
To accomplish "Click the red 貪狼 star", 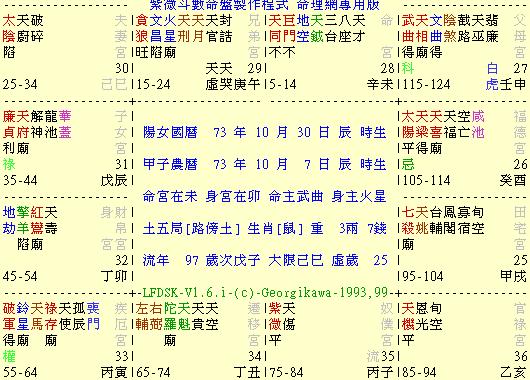I will [142, 28].
